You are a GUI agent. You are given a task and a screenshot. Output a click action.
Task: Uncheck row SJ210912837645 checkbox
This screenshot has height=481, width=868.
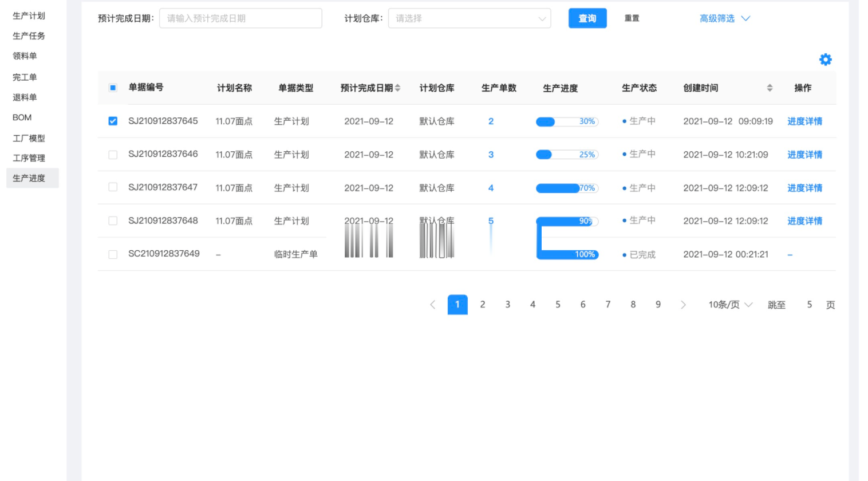point(113,121)
